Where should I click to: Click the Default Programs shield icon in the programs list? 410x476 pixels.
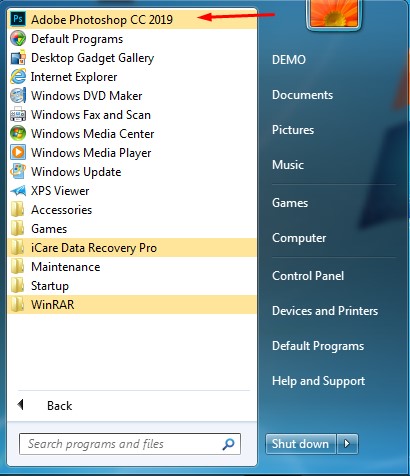click(18, 39)
